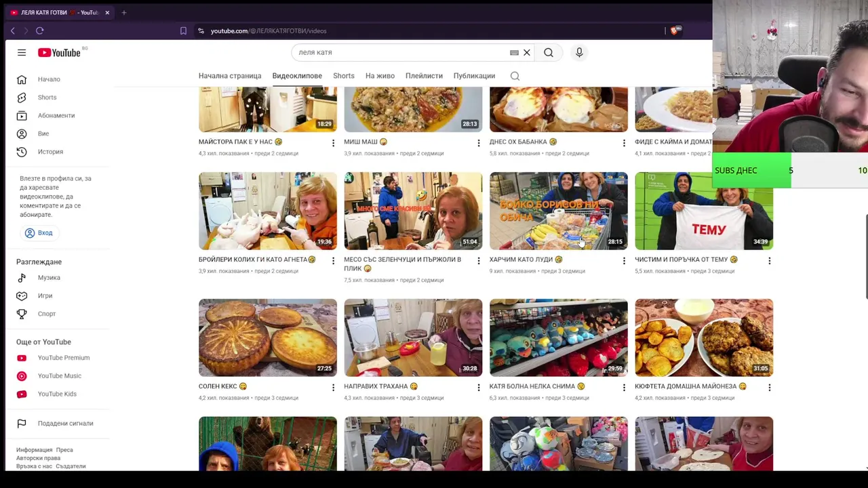The height and width of the screenshot is (488, 868).
Task: Open ЧИСТИМ И ПОРЪЧКА ОТ ТЕМУ title
Action: pos(686,260)
